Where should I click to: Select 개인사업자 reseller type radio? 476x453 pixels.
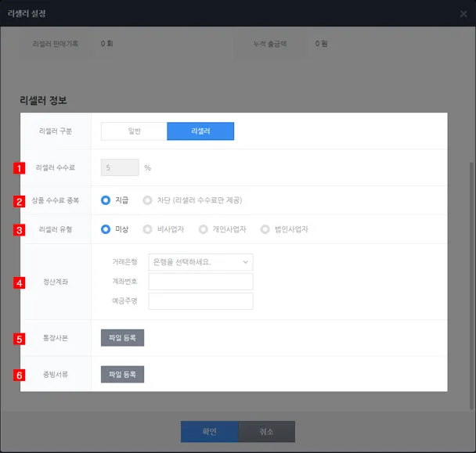click(x=203, y=229)
